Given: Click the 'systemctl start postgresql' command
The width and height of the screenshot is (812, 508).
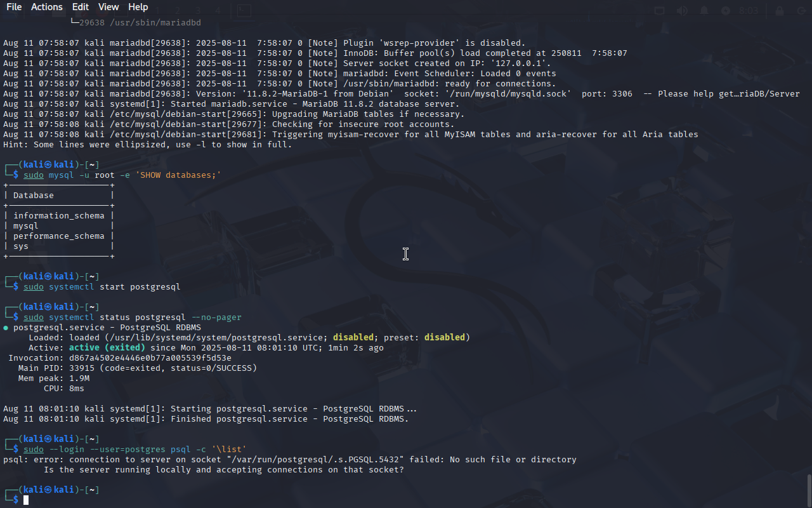Looking at the screenshot, I should (115, 287).
